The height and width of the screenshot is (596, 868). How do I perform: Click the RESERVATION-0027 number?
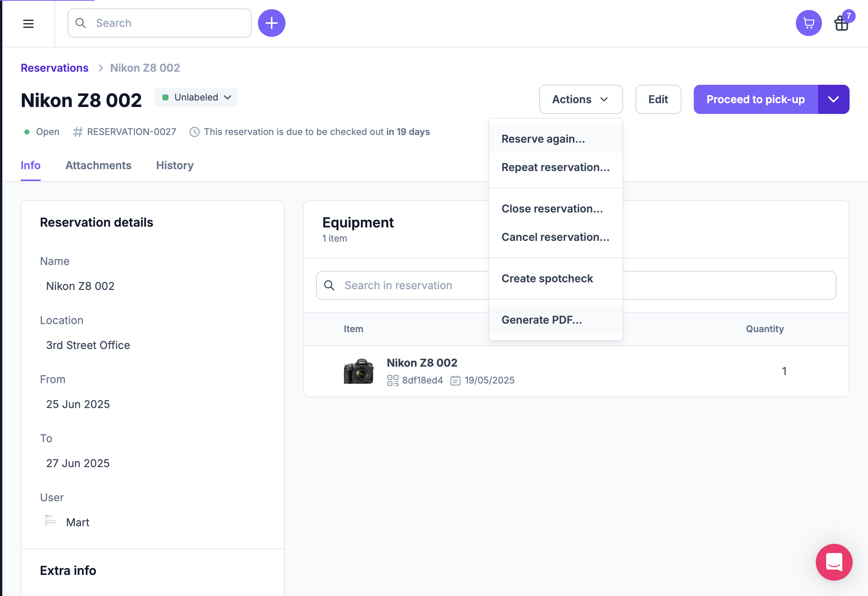tap(132, 132)
